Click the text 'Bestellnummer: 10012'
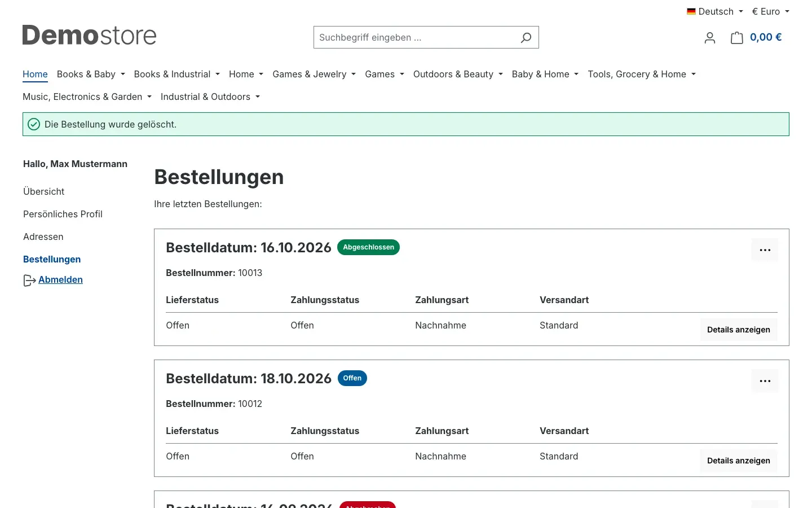The image size is (812, 508). [214, 404]
